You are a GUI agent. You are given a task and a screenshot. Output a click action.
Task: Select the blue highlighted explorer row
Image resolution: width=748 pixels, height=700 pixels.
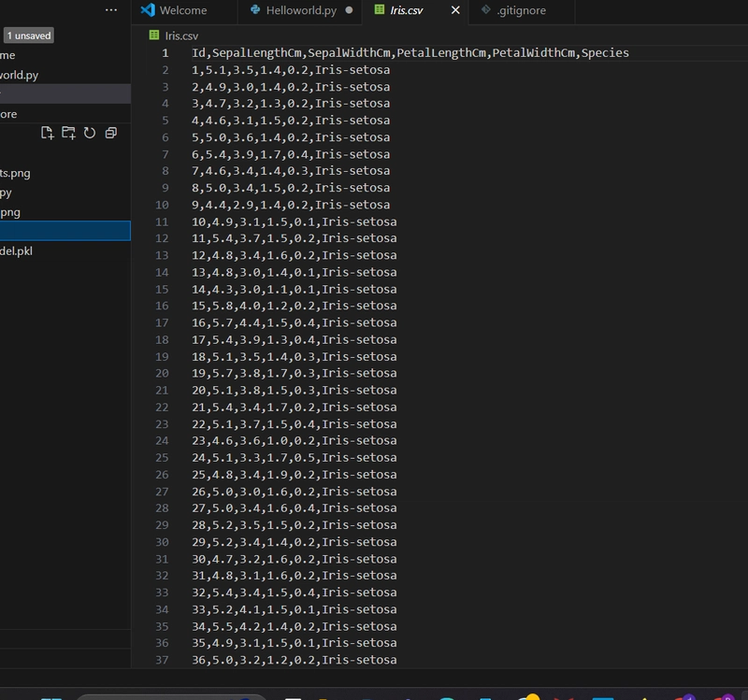(x=65, y=231)
